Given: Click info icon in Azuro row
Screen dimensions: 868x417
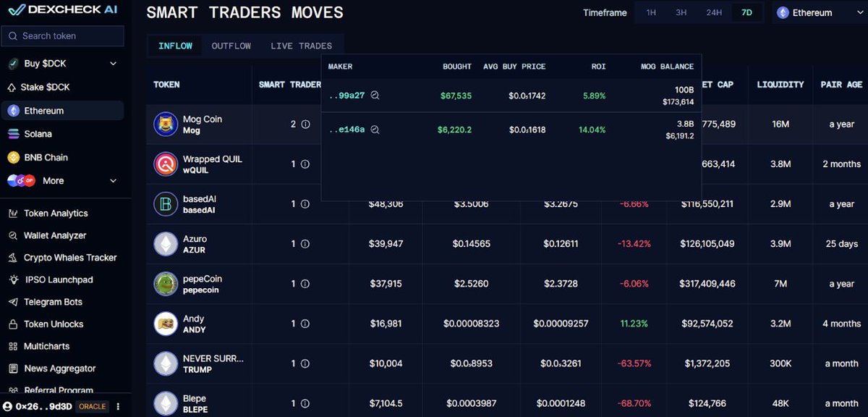Looking at the screenshot, I should coord(305,244).
